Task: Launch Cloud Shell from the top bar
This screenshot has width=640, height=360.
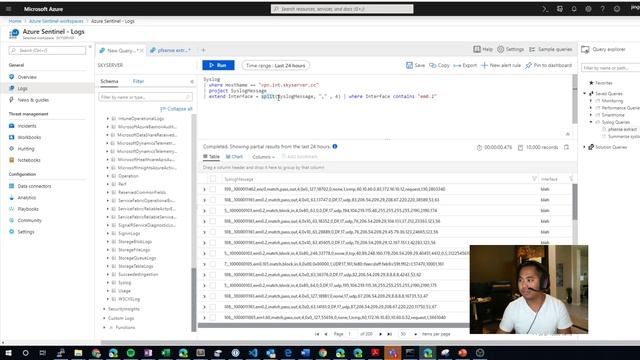Action: click(545, 9)
